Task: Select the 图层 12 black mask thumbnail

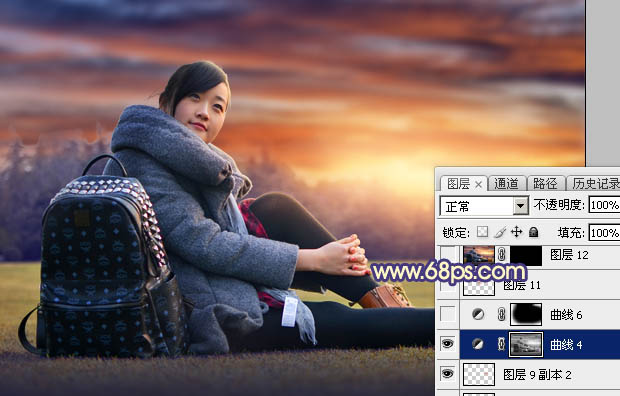Action: (525, 255)
